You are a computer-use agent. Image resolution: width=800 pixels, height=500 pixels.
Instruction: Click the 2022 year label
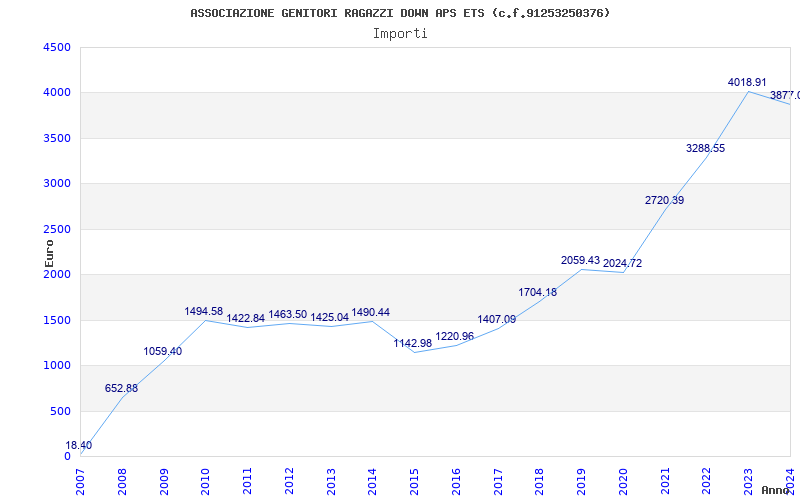707,482
